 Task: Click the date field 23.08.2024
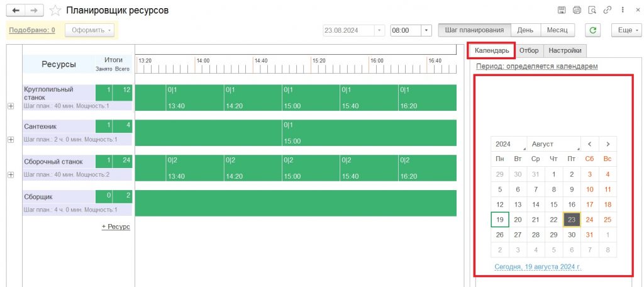coord(348,30)
